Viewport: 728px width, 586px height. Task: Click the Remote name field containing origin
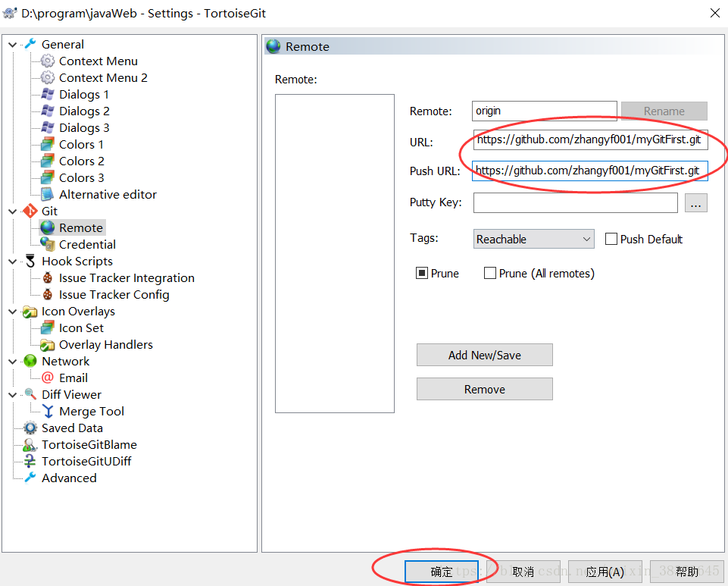544,111
